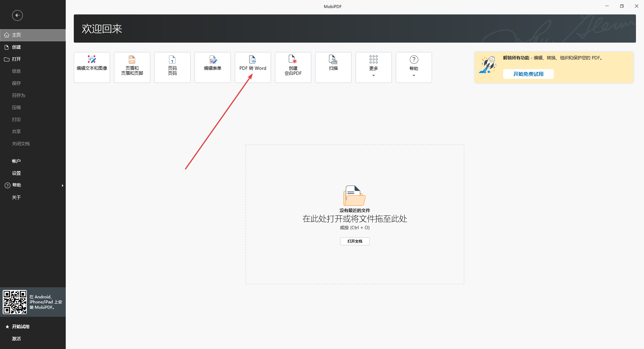
Task: Click the MobiPDF QR code image
Action: click(15, 302)
